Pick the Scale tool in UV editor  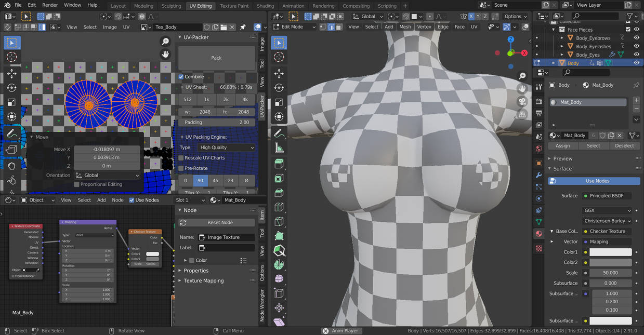[11, 102]
